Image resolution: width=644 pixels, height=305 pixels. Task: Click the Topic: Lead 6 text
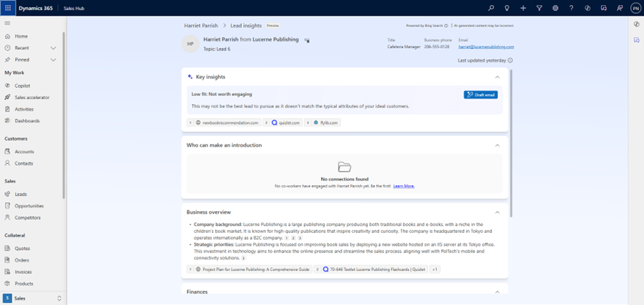[217, 49]
